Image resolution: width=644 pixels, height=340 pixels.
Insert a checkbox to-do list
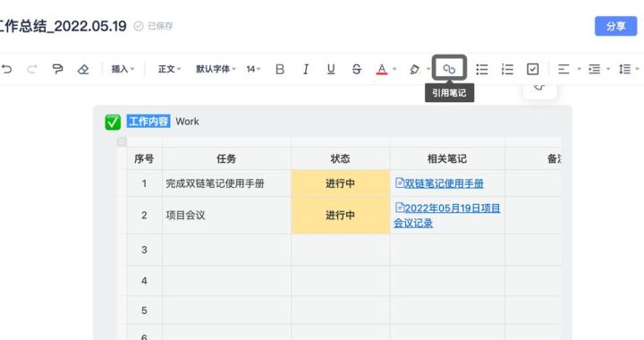[533, 69]
